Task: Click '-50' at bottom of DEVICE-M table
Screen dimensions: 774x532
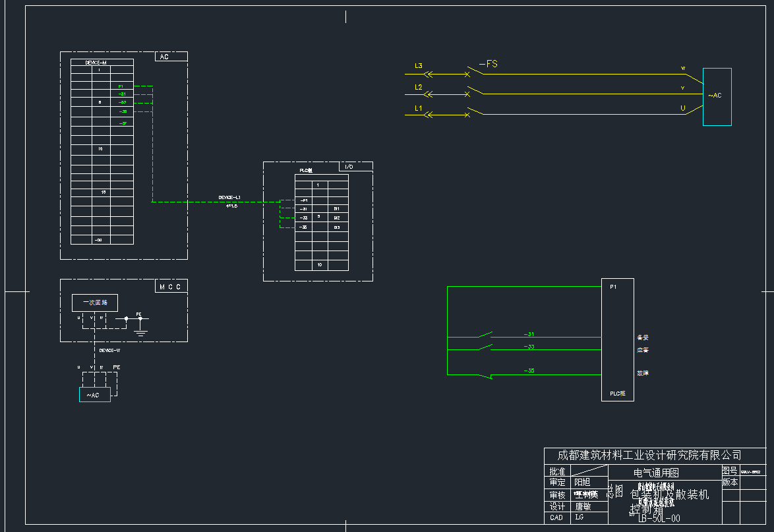Action: 99,240
